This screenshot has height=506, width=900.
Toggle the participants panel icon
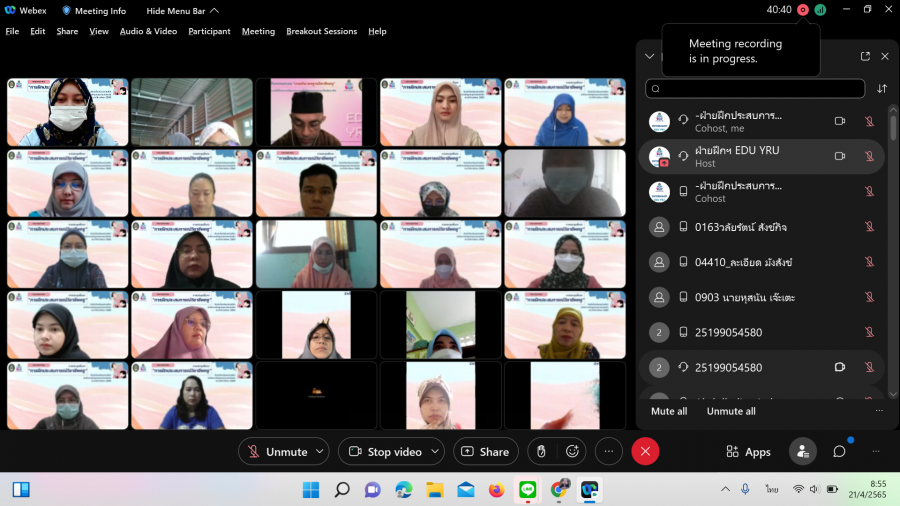point(802,452)
